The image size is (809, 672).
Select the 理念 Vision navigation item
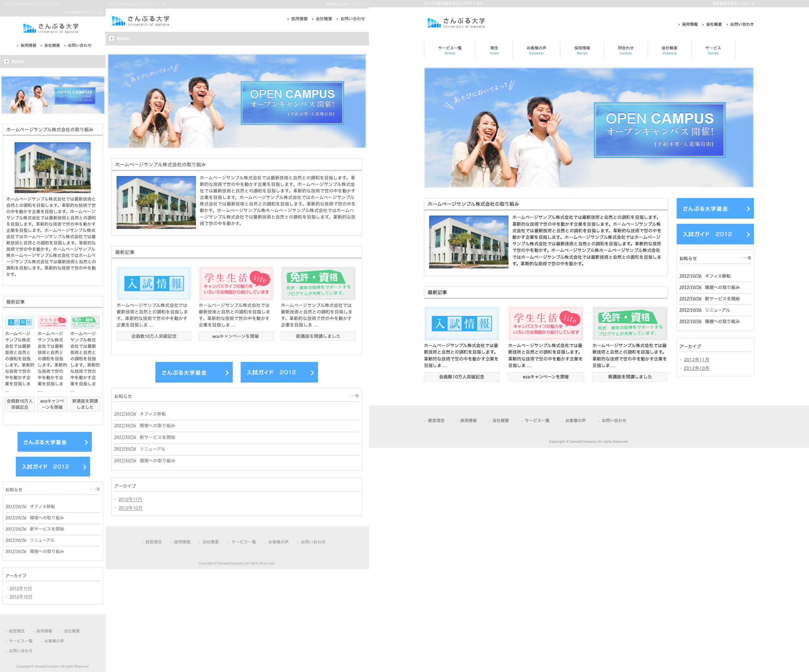click(x=494, y=50)
